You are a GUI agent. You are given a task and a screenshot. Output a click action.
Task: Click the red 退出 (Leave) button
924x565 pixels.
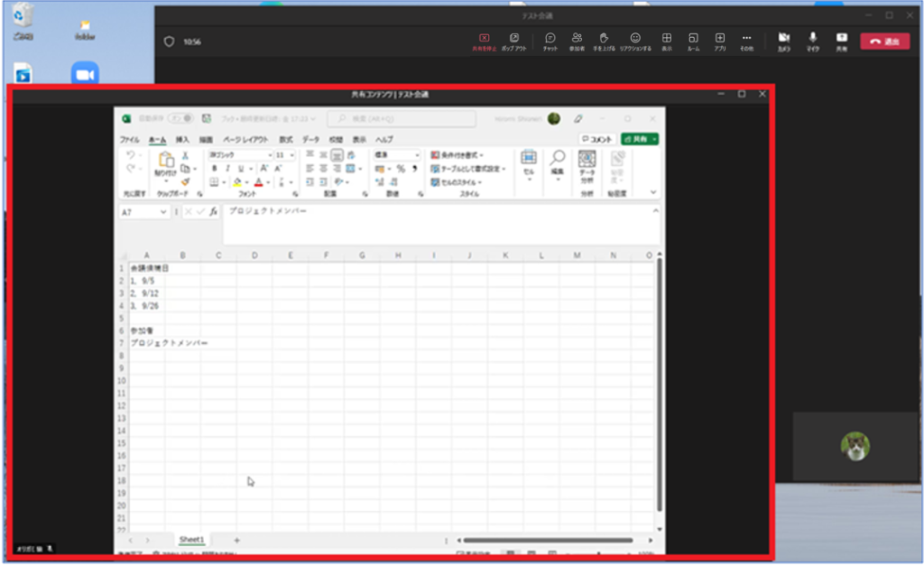pos(884,42)
